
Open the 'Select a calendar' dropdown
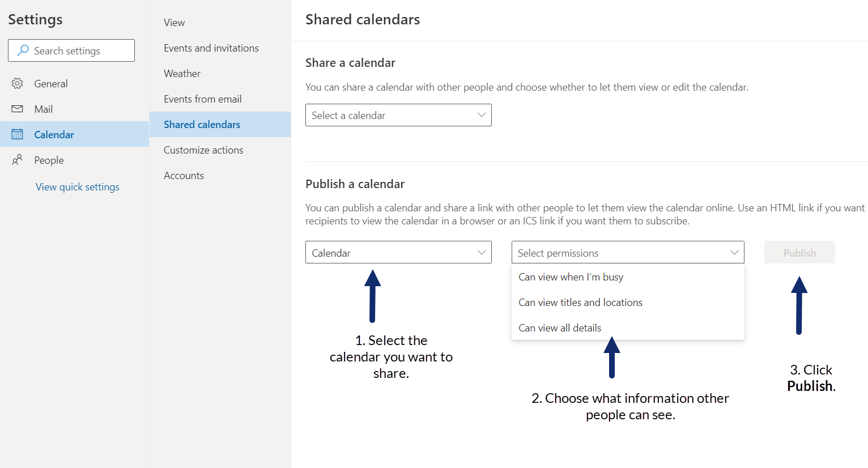(398, 115)
